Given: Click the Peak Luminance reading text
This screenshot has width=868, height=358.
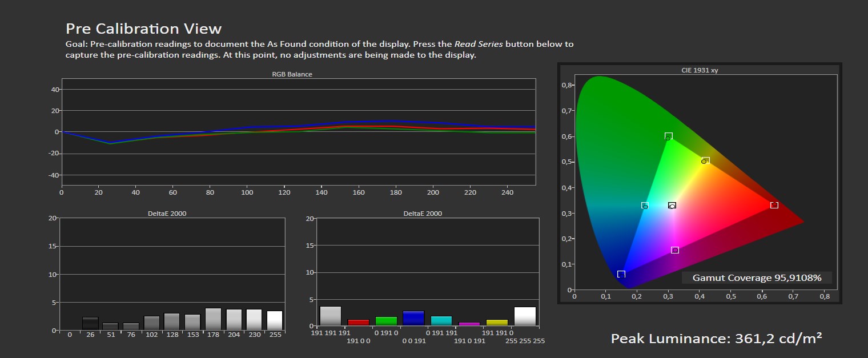Looking at the screenshot, I should [716, 339].
